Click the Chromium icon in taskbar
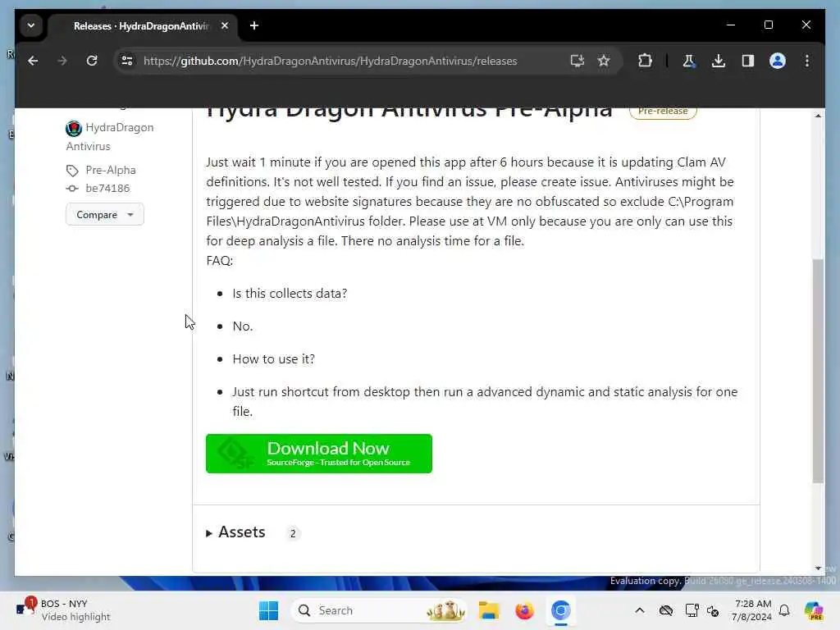Viewport: 840px width, 630px height. [x=560, y=610]
